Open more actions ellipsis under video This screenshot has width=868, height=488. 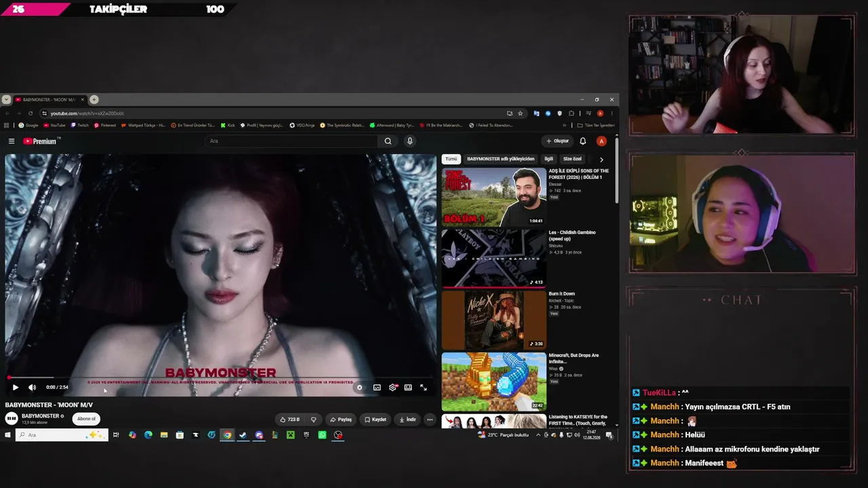click(429, 420)
